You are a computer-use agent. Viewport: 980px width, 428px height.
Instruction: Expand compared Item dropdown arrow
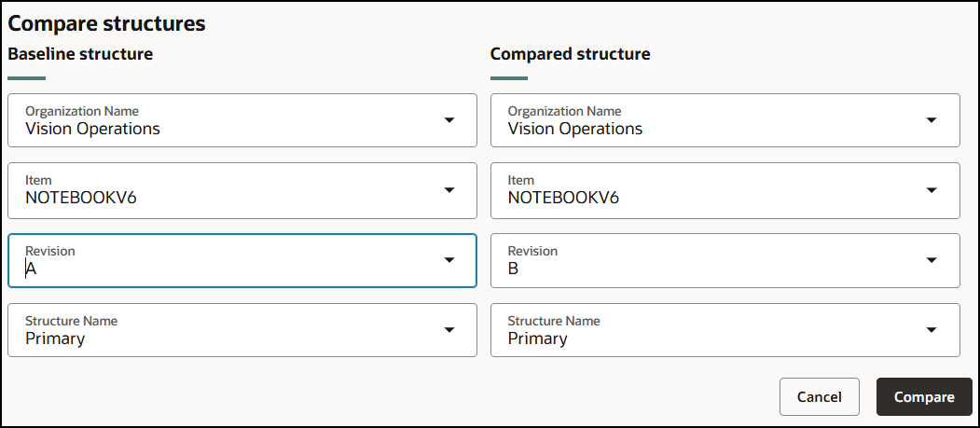(931, 190)
